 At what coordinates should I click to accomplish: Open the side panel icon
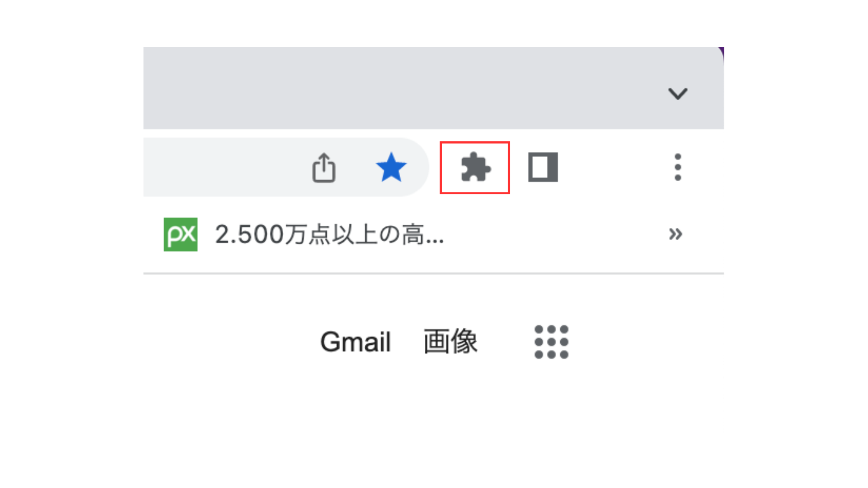543,167
